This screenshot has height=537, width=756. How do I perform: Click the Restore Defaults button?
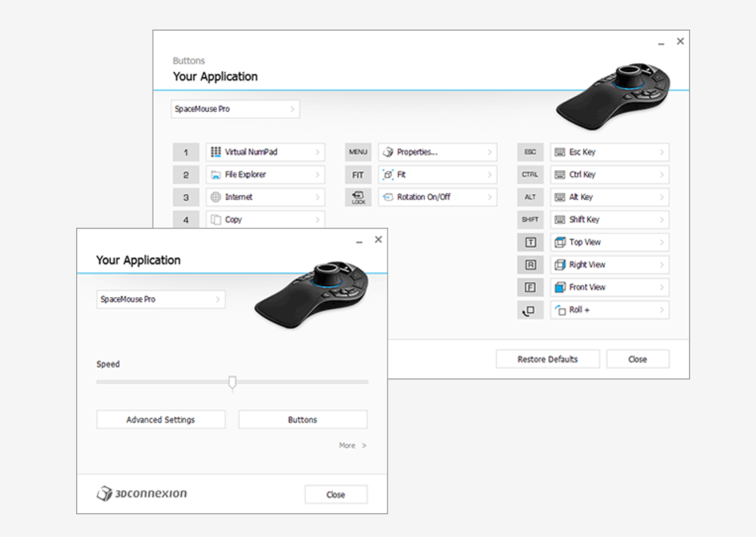coord(547,359)
